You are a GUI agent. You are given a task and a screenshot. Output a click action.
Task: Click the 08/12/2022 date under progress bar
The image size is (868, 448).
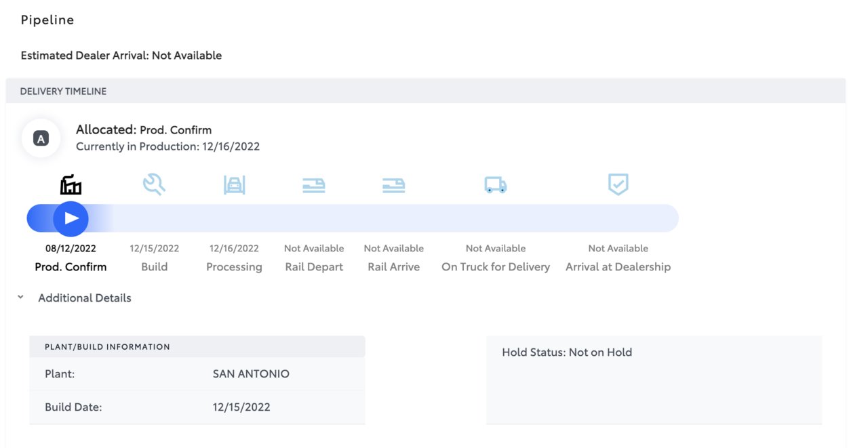pos(71,249)
